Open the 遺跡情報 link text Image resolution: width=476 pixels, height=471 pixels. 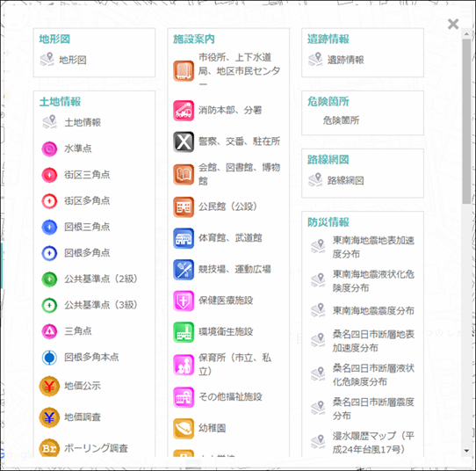(x=345, y=60)
